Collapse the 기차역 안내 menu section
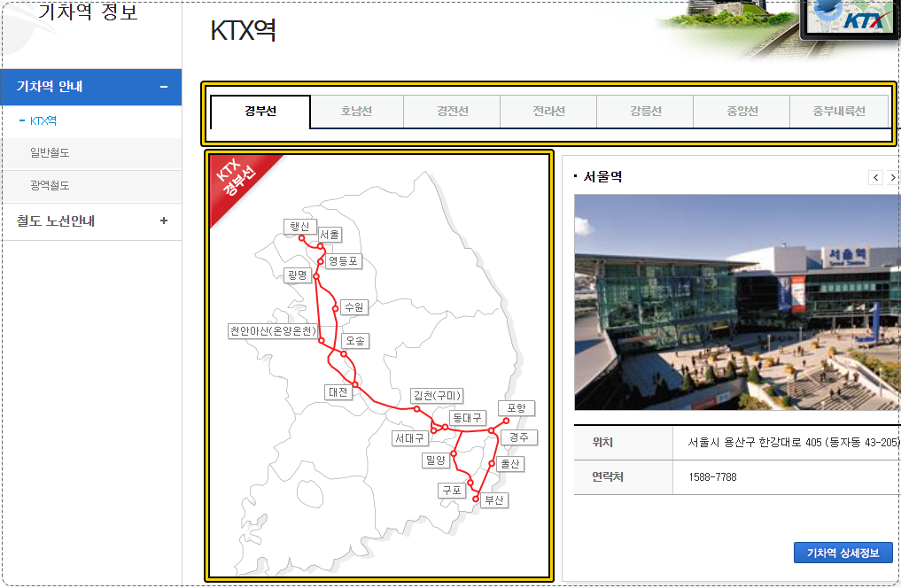The height and width of the screenshot is (588, 901). coord(164,87)
